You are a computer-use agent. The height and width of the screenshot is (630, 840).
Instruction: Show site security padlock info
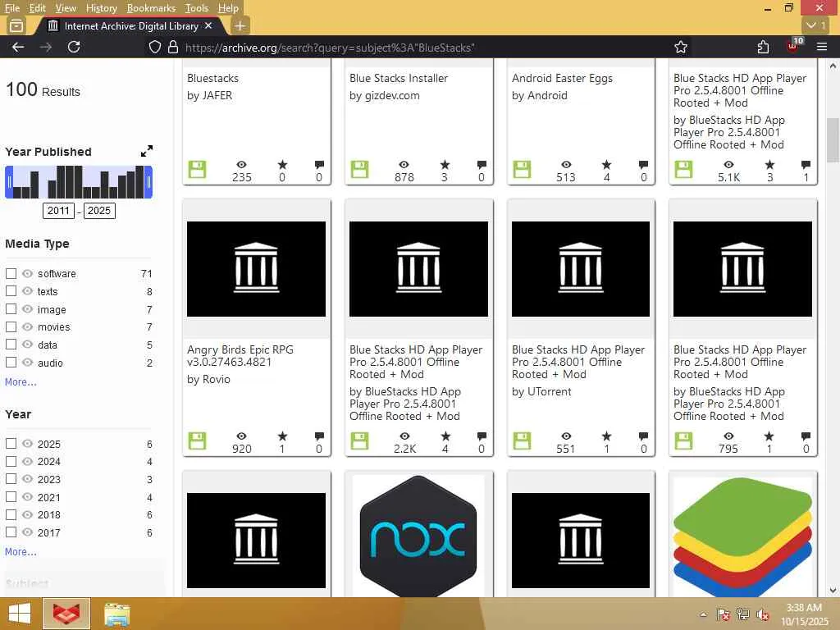(172, 47)
